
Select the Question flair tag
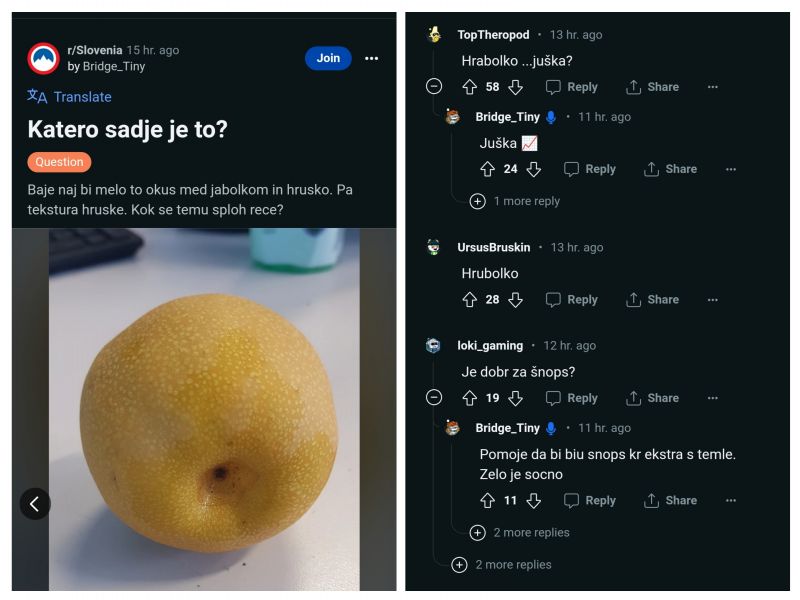(x=59, y=162)
